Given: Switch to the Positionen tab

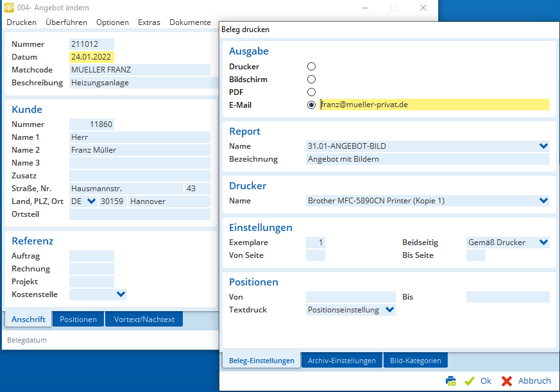Looking at the screenshot, I should click(78, 320).
